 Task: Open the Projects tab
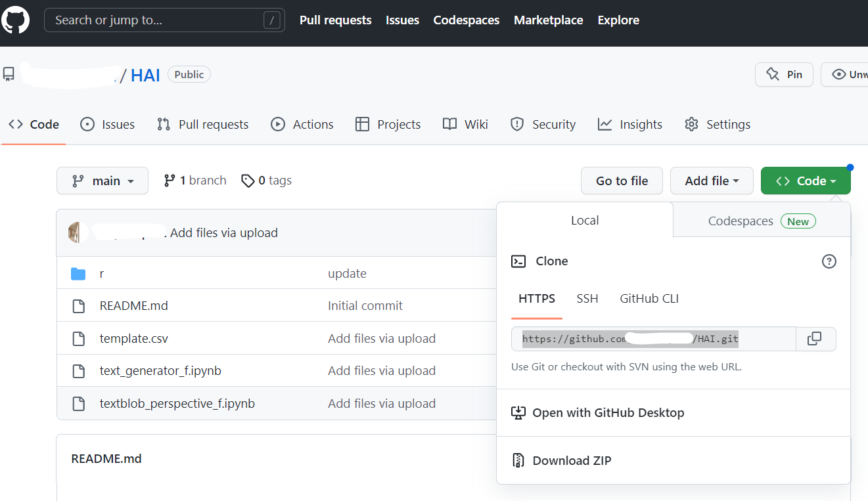(x=388, y=124)
